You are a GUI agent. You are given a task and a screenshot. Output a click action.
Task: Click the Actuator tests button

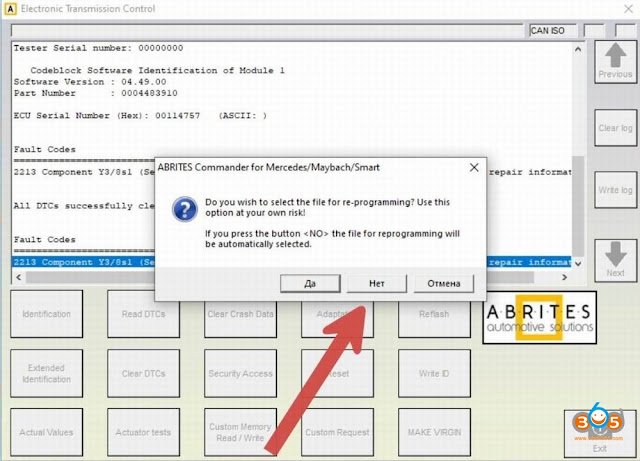143,432
